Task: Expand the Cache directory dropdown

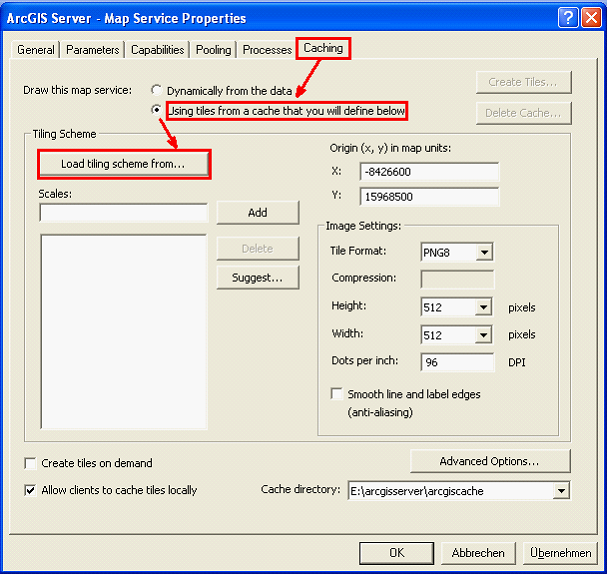Action: coord(561,491)
